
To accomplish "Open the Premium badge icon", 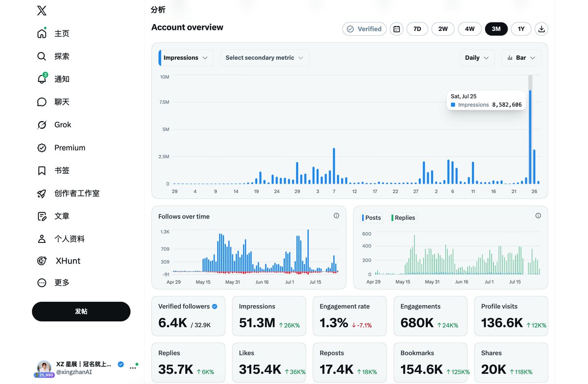I will pyautogui.click(x=42, y=147).
